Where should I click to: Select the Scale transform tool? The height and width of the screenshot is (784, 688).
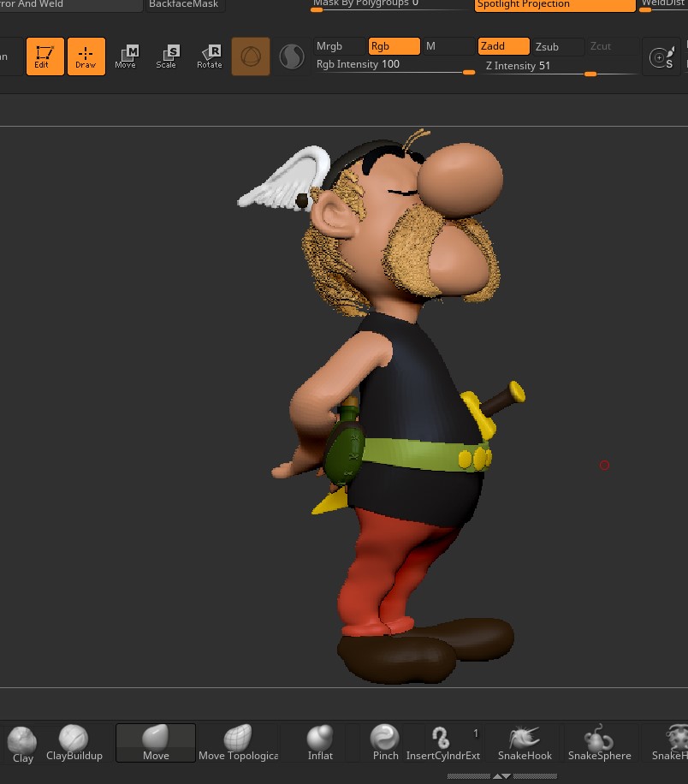(x=166, y=56)
